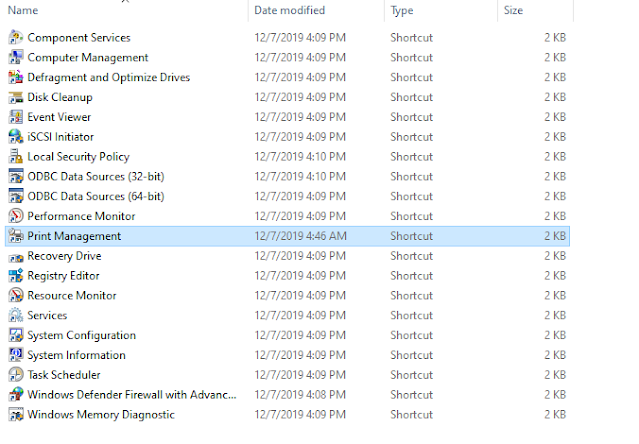Screen dimensions: 639x444
Task: Select the Windows Memory Diagnostic name
Action: click(x=101, y=415)
